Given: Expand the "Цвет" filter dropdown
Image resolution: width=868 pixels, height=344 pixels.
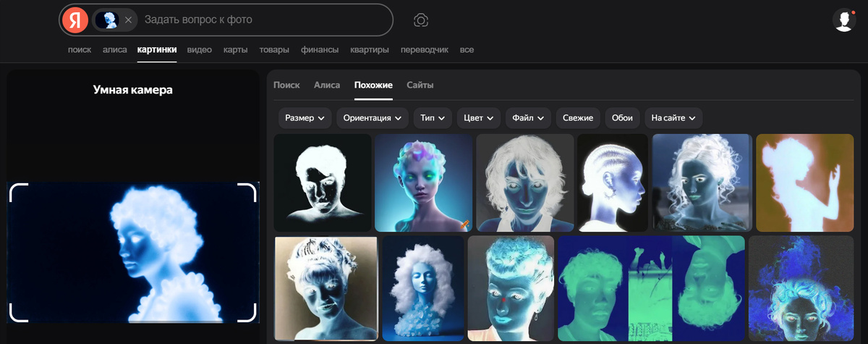Looking at the screenshot, I should [x=479, y=118].
